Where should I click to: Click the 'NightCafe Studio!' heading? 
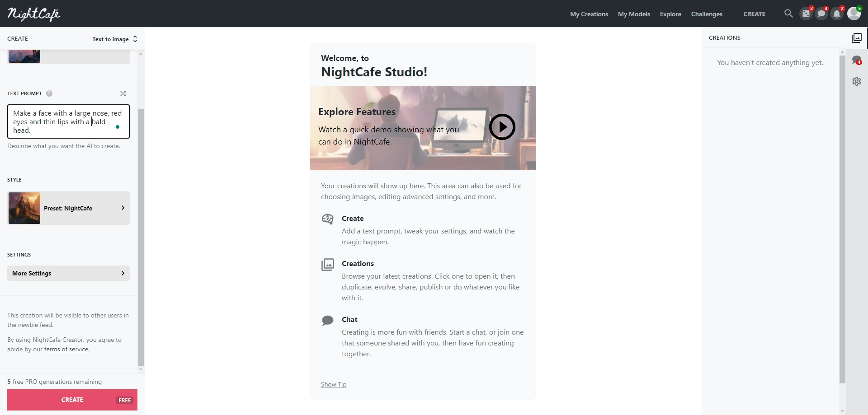[374, 72]
